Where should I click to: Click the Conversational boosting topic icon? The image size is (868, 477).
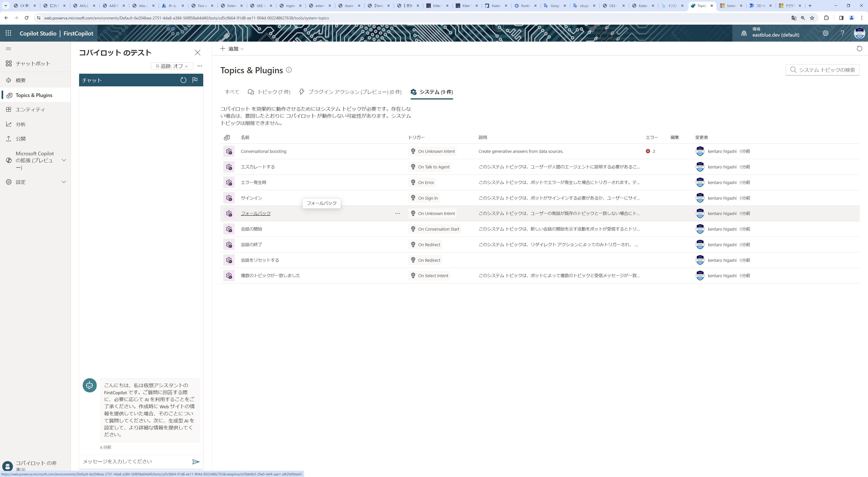click(229, 151)
